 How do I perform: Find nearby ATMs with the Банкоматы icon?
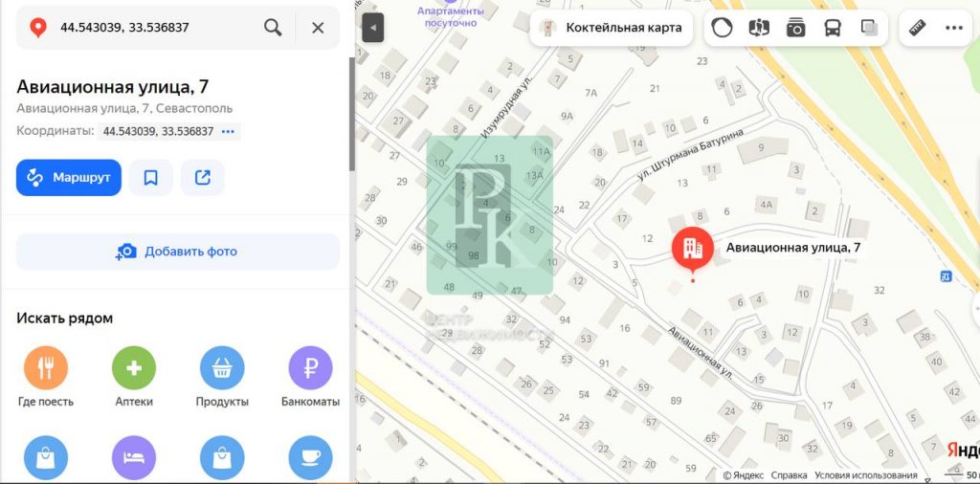310,368
